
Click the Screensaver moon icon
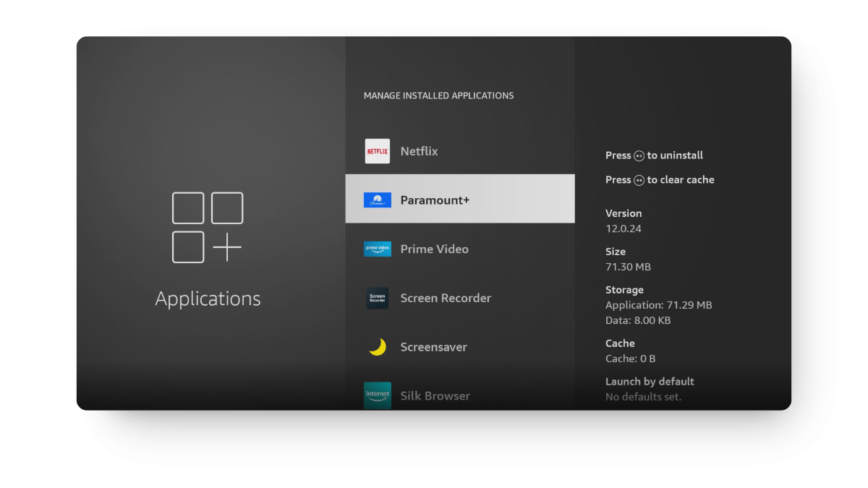tap(377, 347)
